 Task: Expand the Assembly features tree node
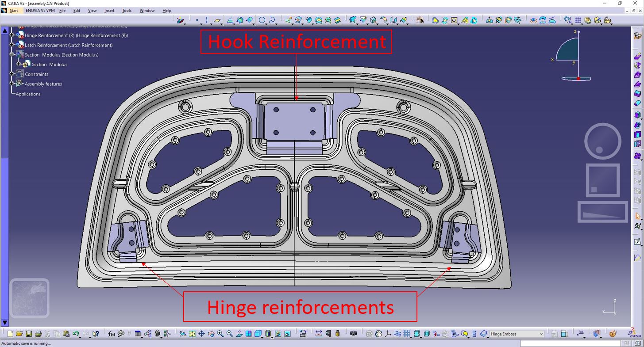tap(12, 84)
